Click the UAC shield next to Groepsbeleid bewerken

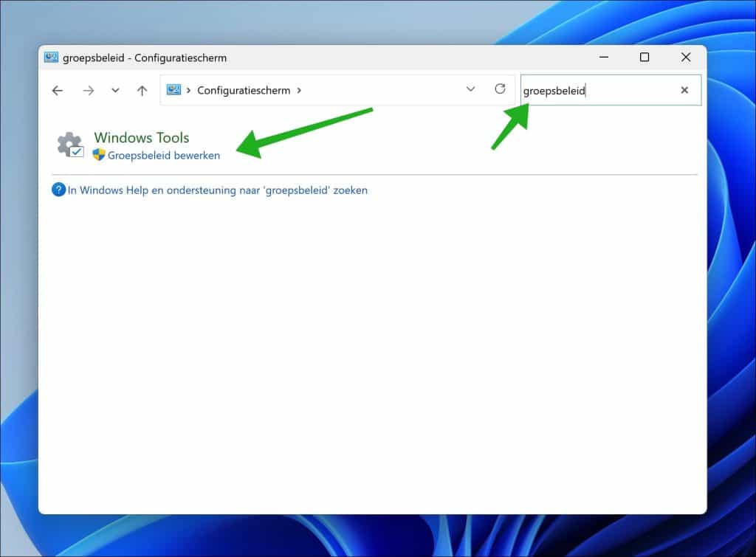[98, 156]
